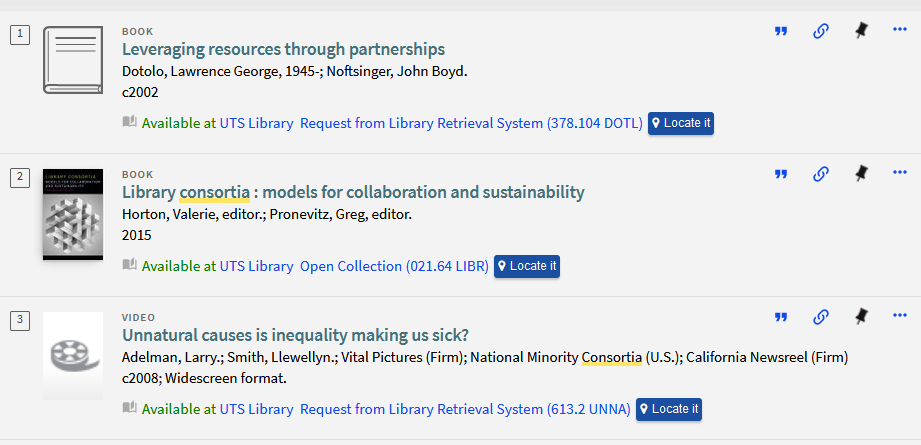Pin Leveraging resources through partnerships to favorites

861,31
